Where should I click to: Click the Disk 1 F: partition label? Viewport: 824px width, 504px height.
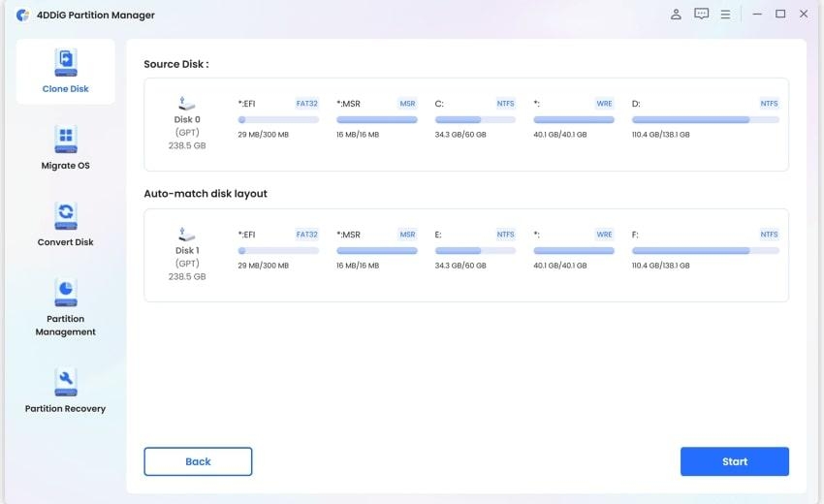(x=635, y=235)
